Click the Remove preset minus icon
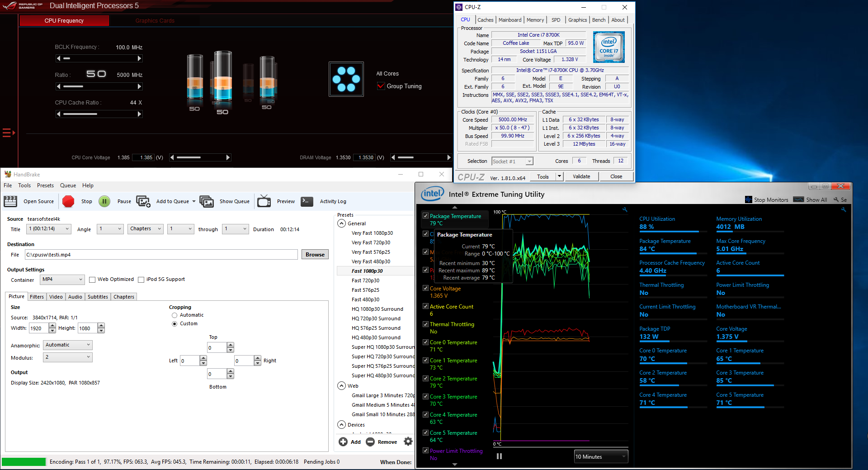 370,442
